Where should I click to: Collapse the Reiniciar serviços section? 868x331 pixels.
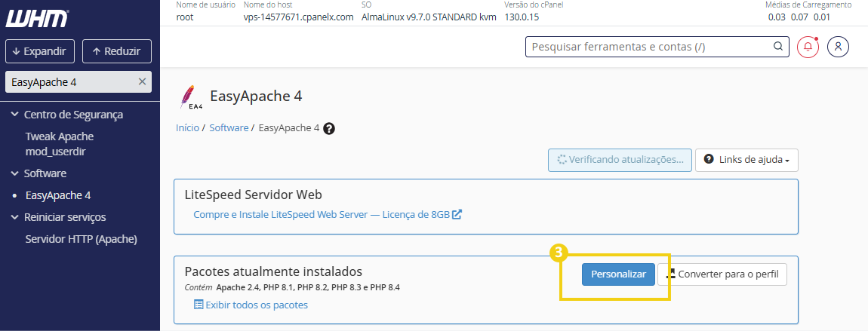58,217
